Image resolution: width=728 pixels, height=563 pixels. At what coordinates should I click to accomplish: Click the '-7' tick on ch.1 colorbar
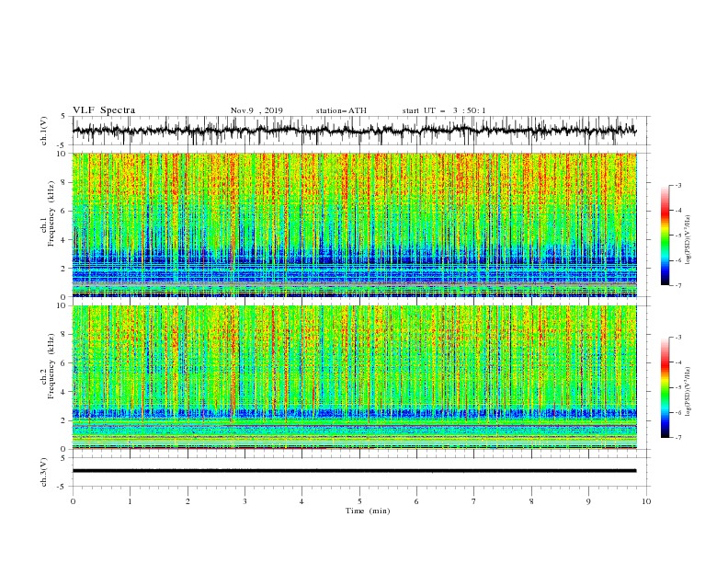[x=678, y=285]
